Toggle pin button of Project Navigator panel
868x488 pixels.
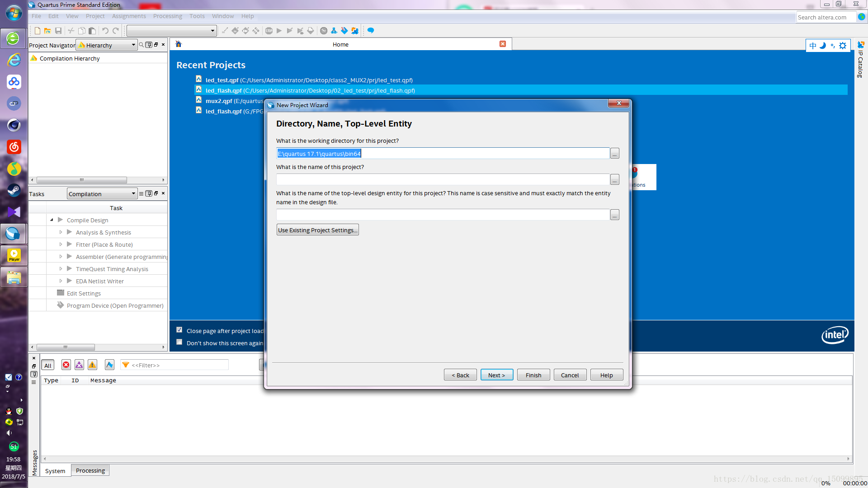pos(149,45)
